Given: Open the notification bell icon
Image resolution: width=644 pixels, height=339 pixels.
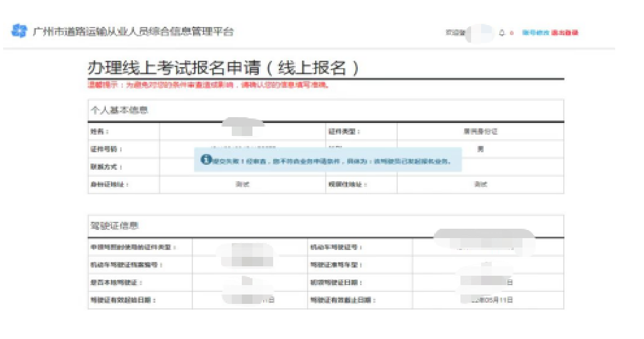Looking at the screenshot, I should coord(502,32).
